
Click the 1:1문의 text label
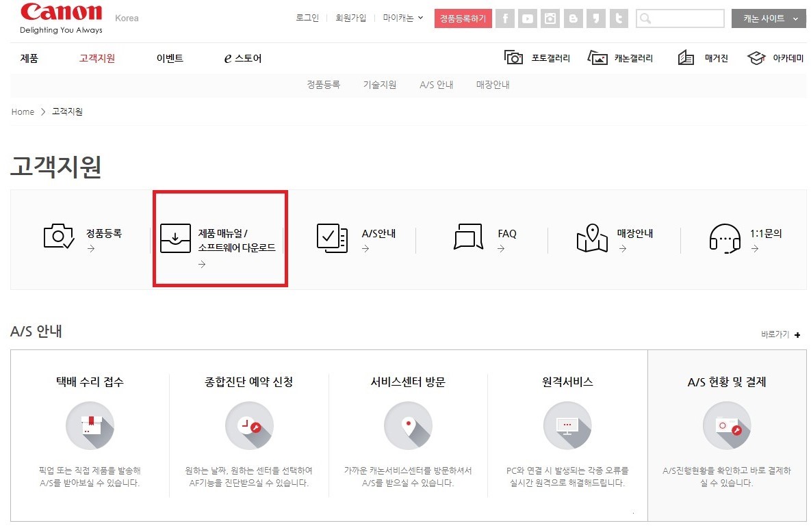pyautogui.click(x=766, y=233)
